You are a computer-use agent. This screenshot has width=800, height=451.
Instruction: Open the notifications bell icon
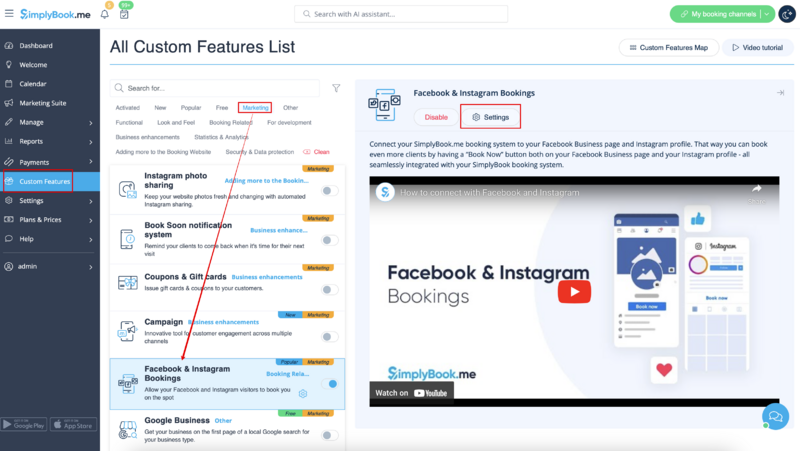click(105, 14)
